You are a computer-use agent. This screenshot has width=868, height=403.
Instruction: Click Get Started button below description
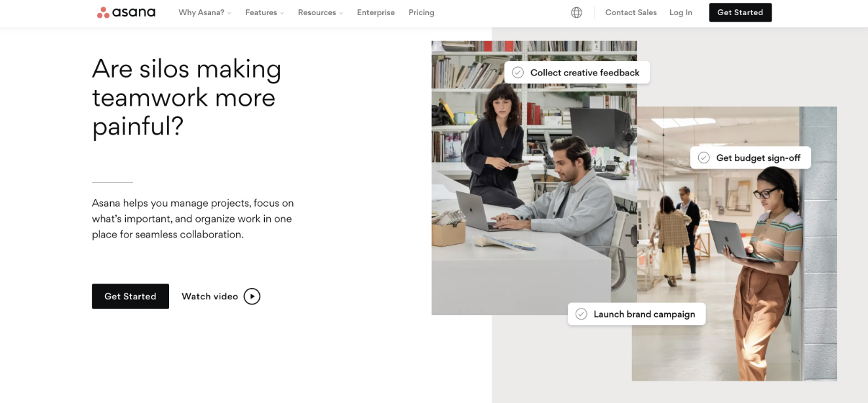[x=130, y=297]
